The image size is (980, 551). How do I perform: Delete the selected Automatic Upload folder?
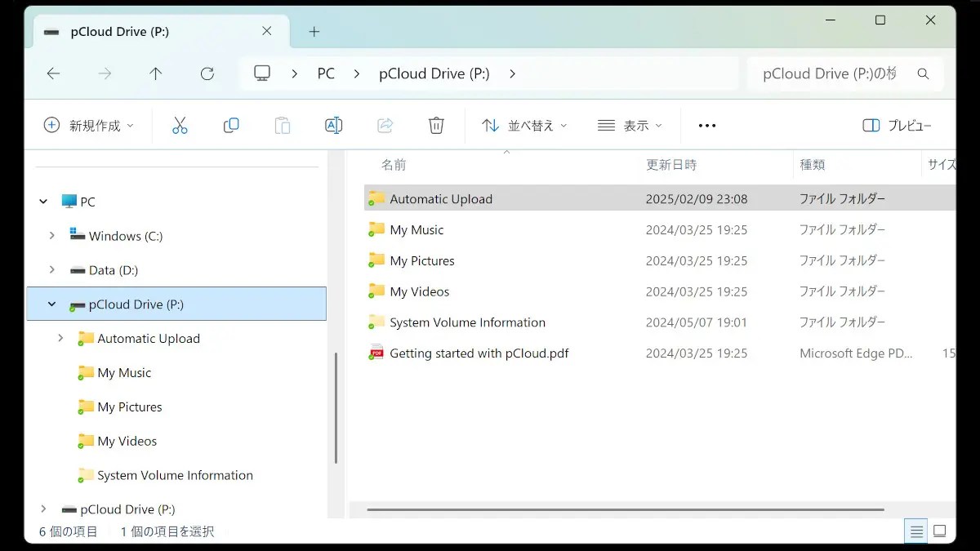tap(436, 125)
